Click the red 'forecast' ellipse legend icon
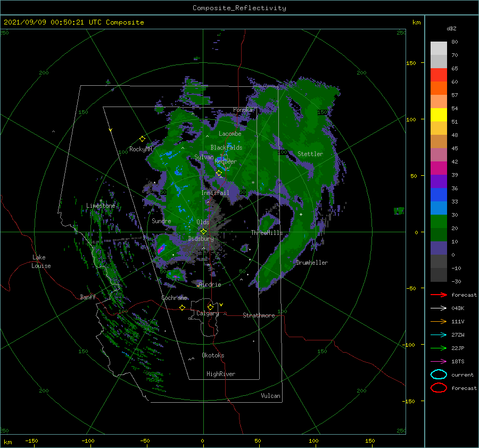This screenshot has width=479, height=448. pos(439,388)
